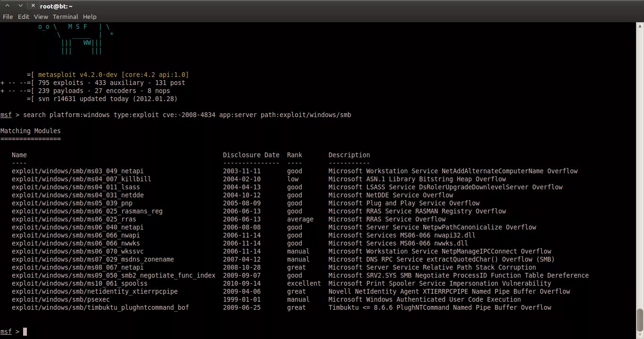644x339 pixels.
Task: Select exploit/windows/smb/netidentity_xtierrpcpipe module name
Action: 95,291
